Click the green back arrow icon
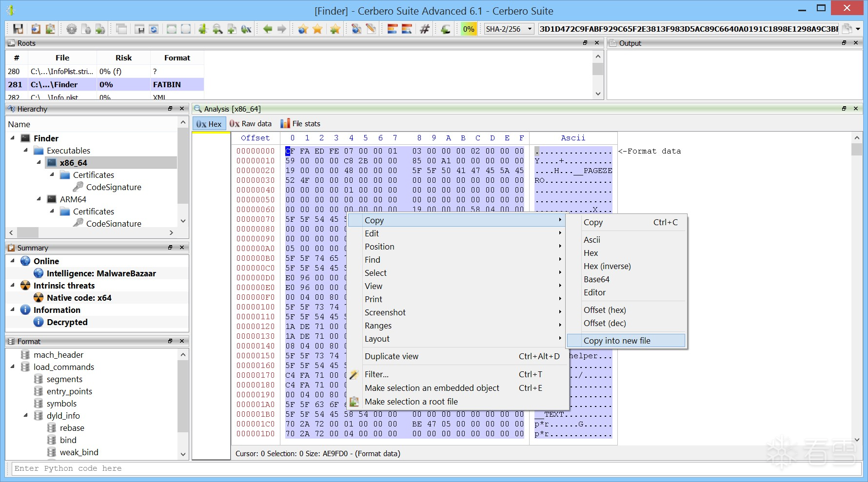 (267, 29)
